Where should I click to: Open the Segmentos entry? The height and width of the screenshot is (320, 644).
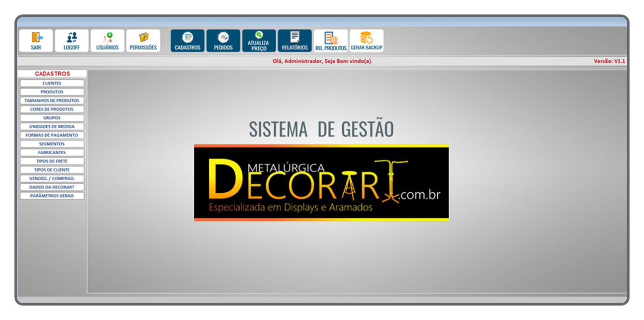coord(52,144)
